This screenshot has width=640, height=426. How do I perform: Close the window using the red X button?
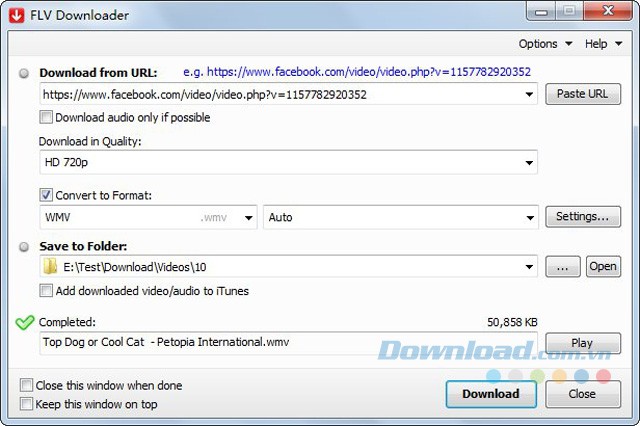[x=608, y=11]
